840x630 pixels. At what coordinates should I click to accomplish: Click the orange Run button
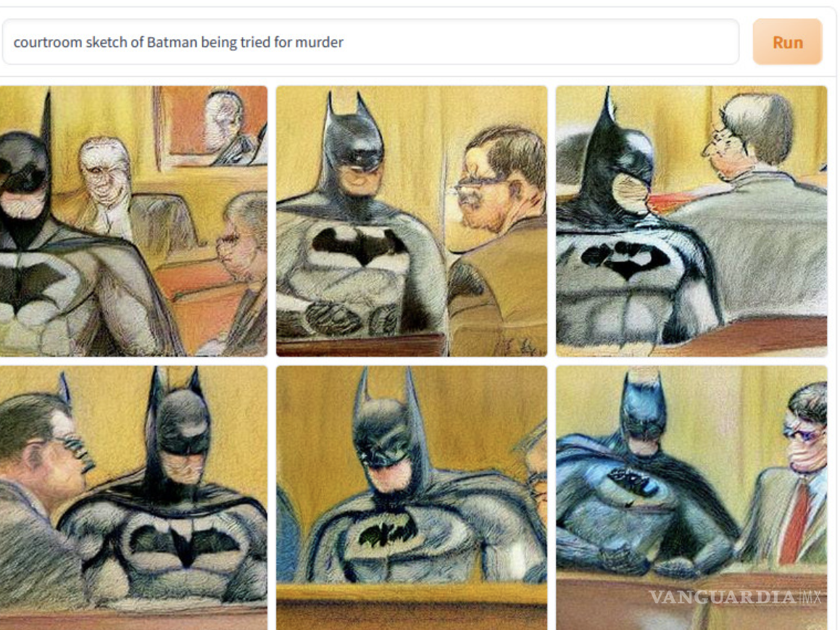pos(787,42)
